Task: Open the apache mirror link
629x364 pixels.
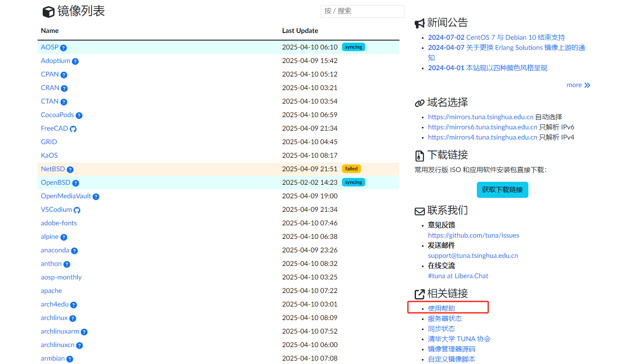Action: coord(51,290)
